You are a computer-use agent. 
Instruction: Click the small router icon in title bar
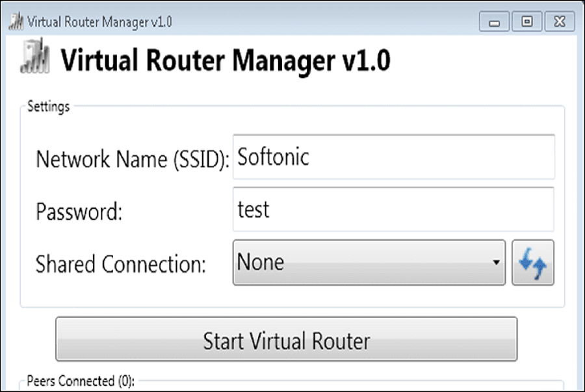[16, 21]
